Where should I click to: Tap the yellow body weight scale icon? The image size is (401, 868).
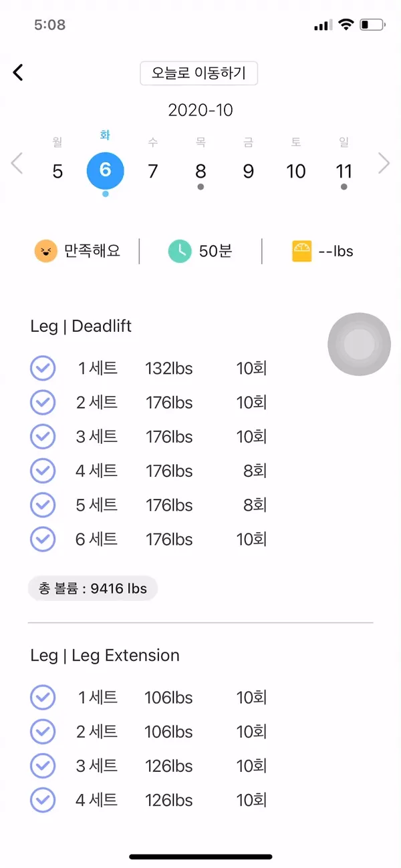302,251
